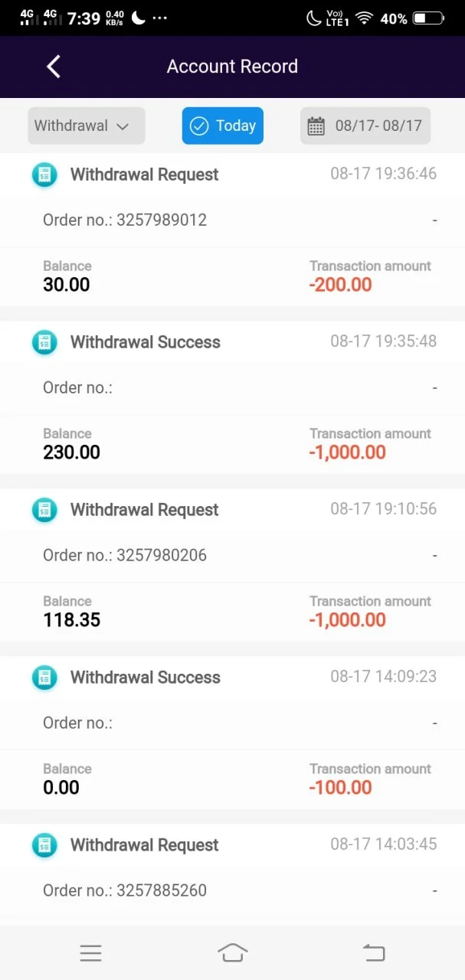Tap receipt icon of 19:35:48 Withdrawal Success
The width and height of the screenshot is (465, 980).
tap(45, 342)
